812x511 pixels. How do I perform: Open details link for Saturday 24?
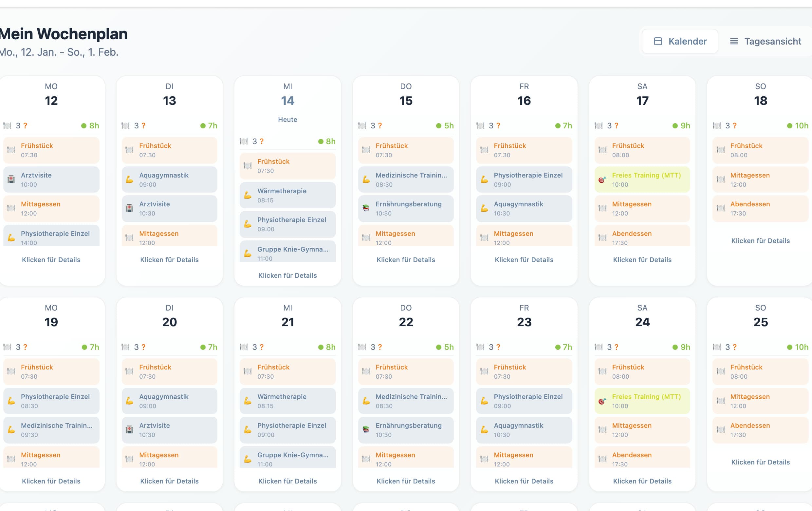[642, 481]
